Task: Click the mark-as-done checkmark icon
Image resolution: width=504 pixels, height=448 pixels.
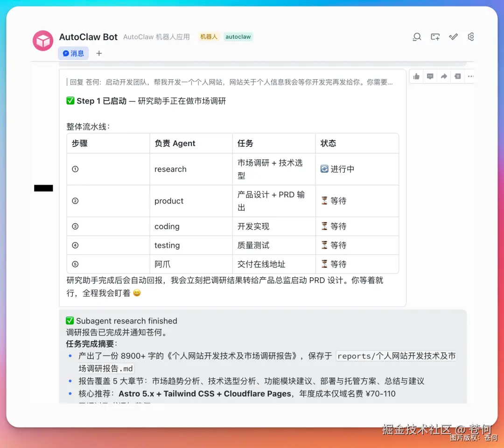Action: click(x=453, y=36)
